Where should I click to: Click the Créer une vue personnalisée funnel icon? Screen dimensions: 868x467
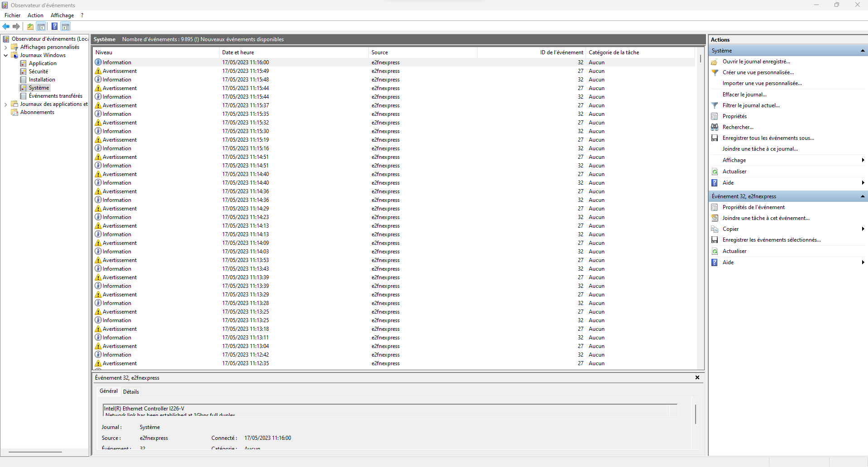point(715,72)
